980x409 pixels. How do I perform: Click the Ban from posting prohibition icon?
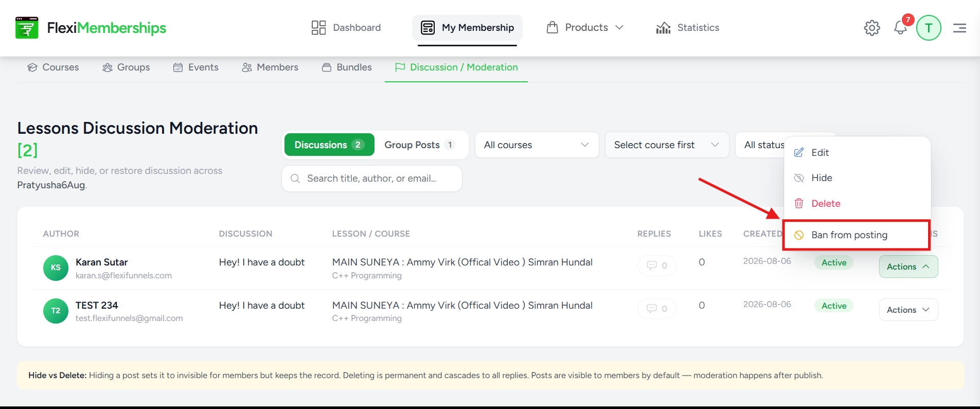[799, 235]
